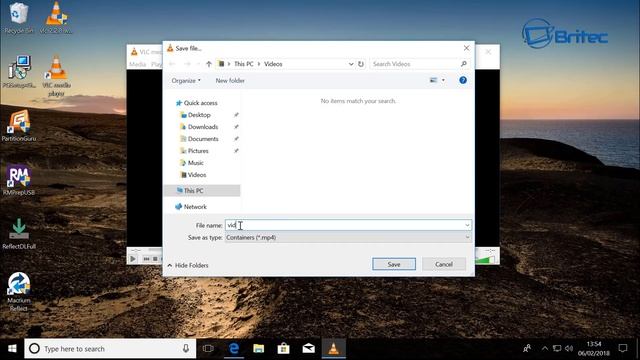Open the dialog Help button

coord(462,80)
